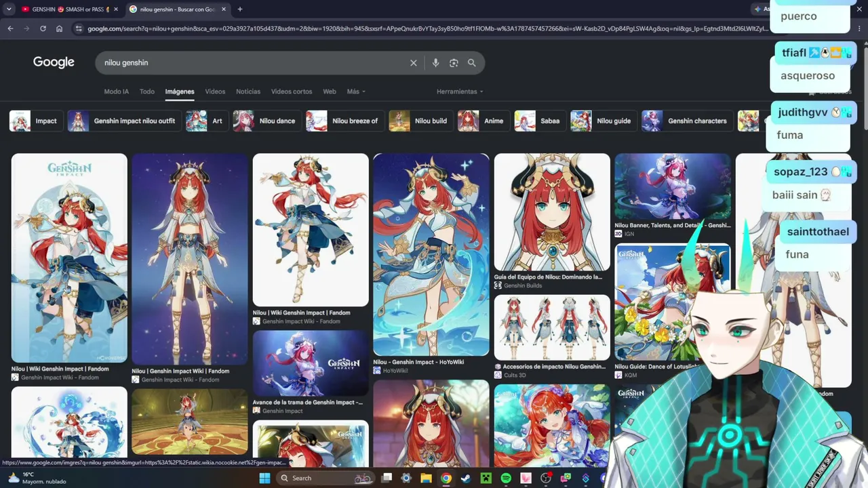Open Settings gear in the taskbar
The width and height of the screenshot is (868, 488).
pos(406,478)
